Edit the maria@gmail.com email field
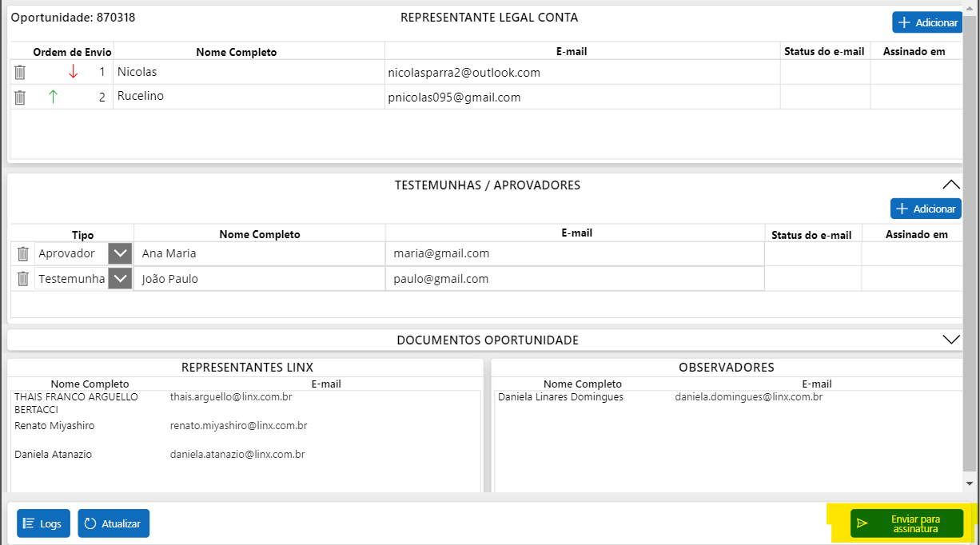The image size is (980, 545). [575, 253]
